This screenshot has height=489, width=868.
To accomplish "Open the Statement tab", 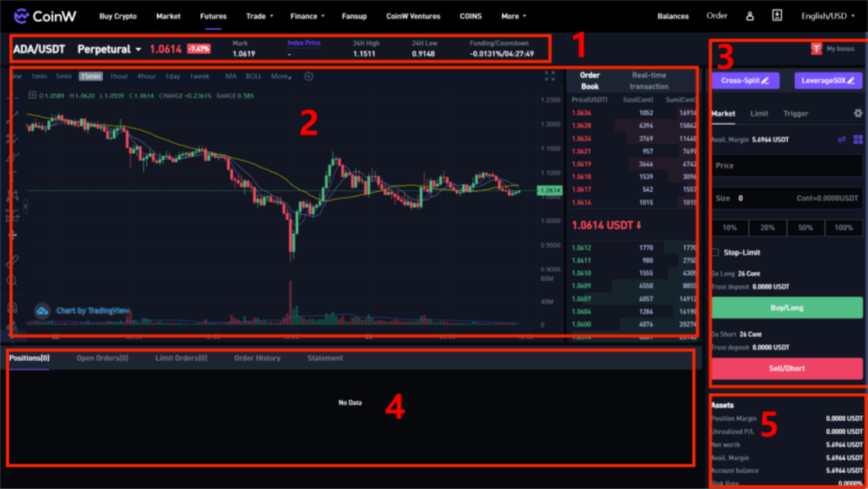I will 325,358.
